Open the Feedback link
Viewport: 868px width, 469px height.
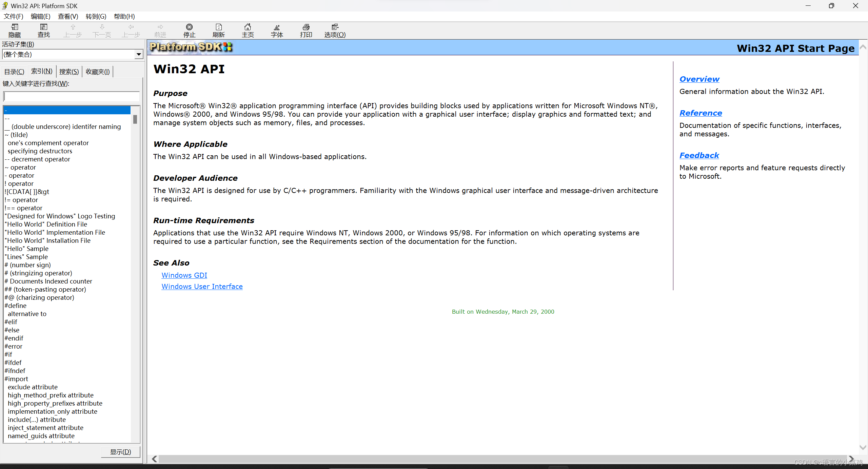point(699,155)
